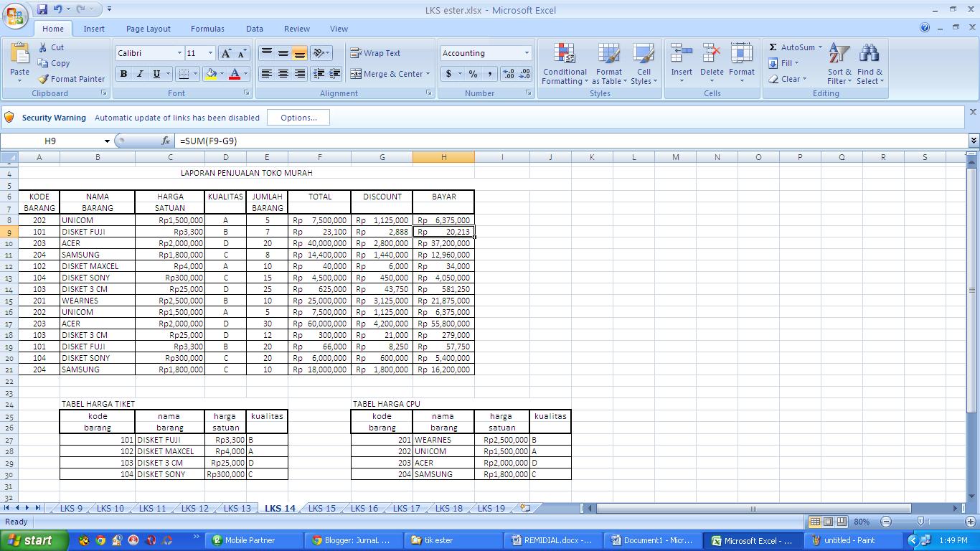Click the Delete cells icon
The width and height of the screenshot is (980, 551).
712,55
